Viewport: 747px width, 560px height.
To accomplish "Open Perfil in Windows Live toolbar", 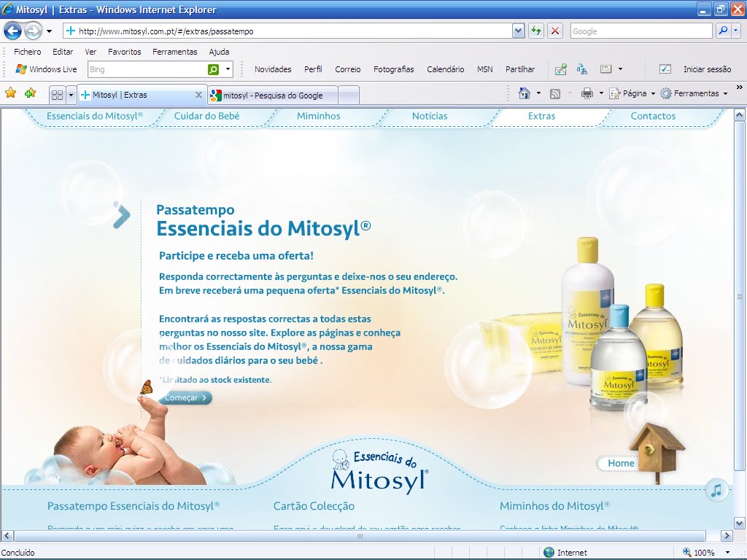I will click(313, 69).
